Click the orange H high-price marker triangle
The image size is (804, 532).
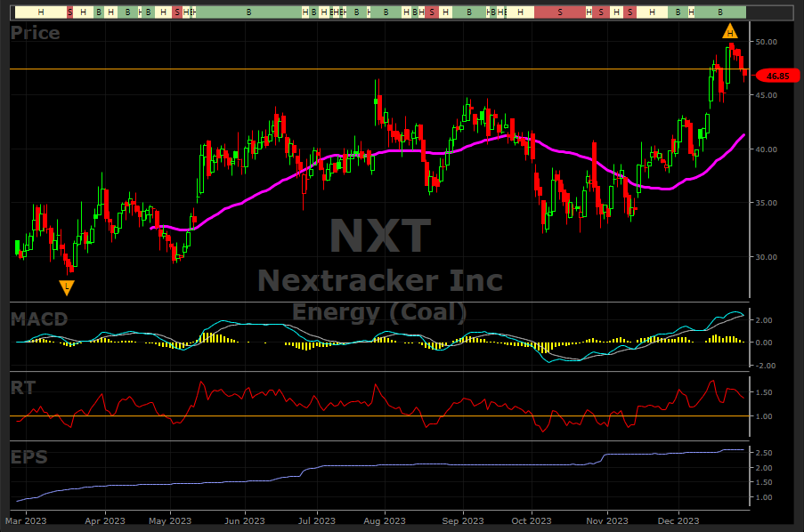728,31
